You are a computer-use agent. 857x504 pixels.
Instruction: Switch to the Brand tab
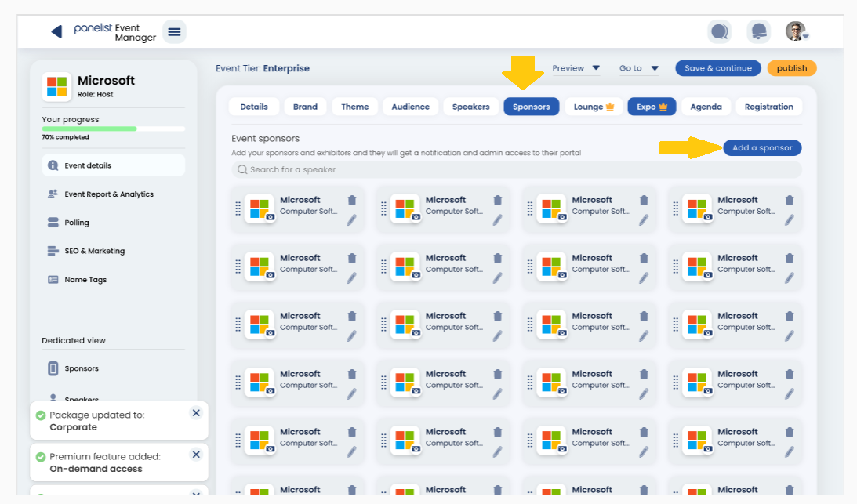[x=305, y=107]
